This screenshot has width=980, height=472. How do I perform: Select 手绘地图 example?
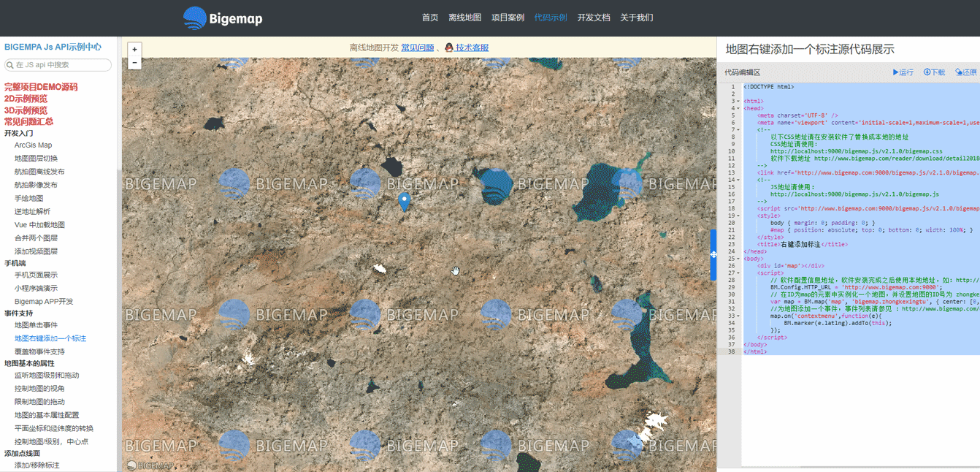point(28,198)
